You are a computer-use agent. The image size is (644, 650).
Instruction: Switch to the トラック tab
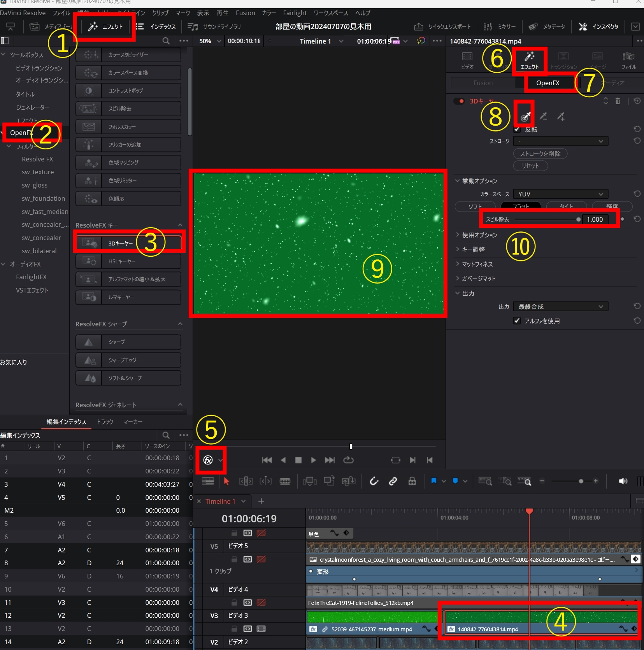pyautogui.click(x=105, y=422)
